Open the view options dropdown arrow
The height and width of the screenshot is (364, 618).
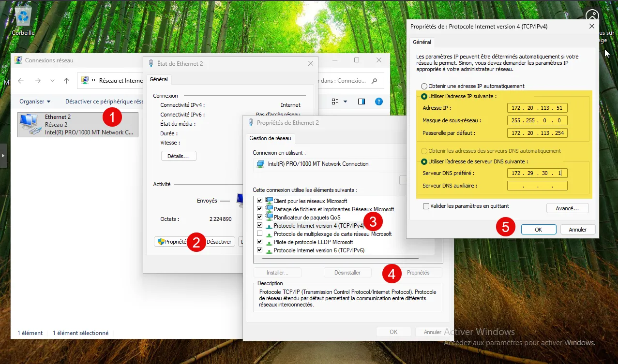345,102
